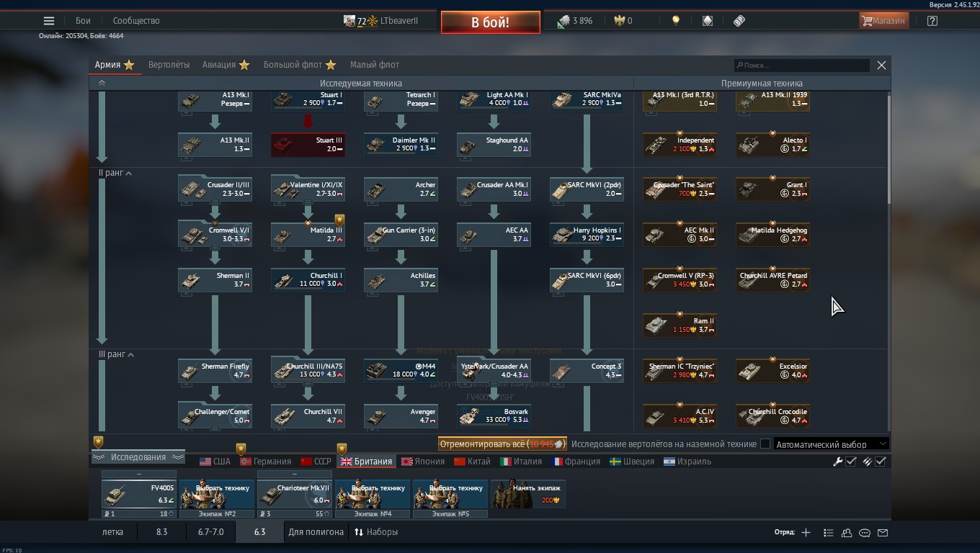Switch to the Авиация tab
Screen dimensions: 980x553
point(226,65)
